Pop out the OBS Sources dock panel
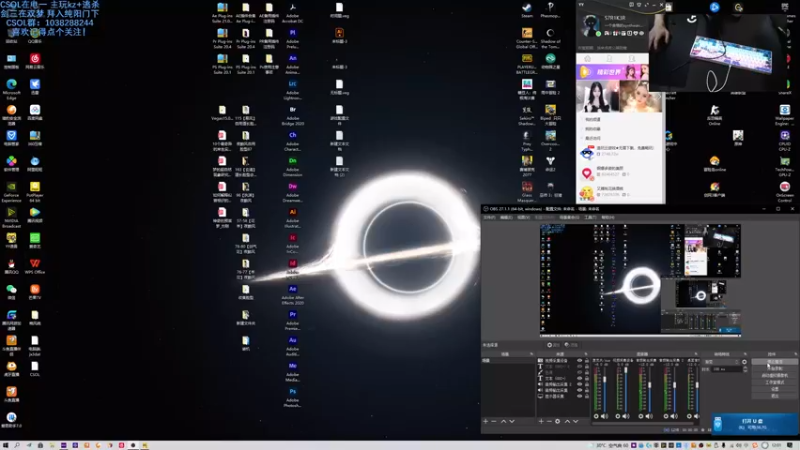This screenshot has width=800, height=450. (586, 354)
